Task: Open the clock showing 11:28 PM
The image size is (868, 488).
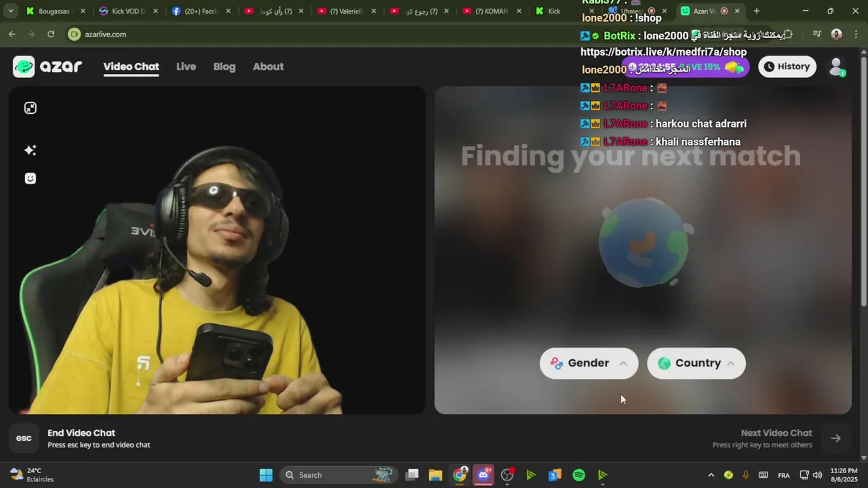Action: tap(844, 475)
